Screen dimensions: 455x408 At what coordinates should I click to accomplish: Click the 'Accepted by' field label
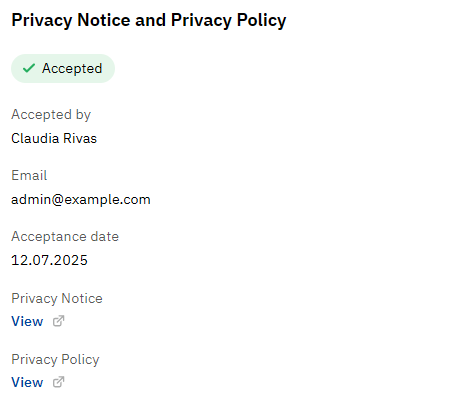[x=51, y=115]
